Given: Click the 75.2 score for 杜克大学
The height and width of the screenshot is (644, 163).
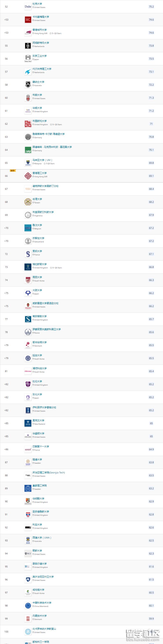Looking at the screenshot, I should [x=151, y=7].
